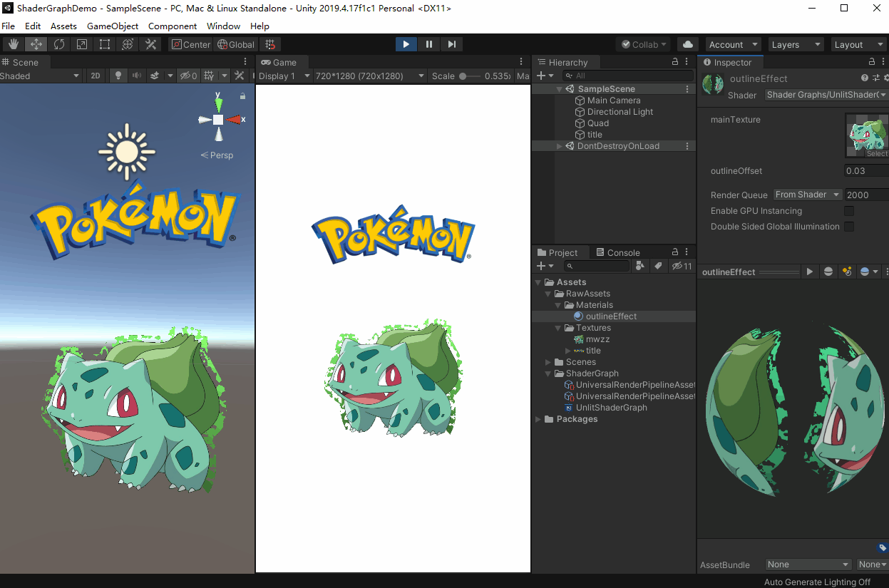
Task: Click the Search by Label icon in Project
Action: (x=657, y=266)
